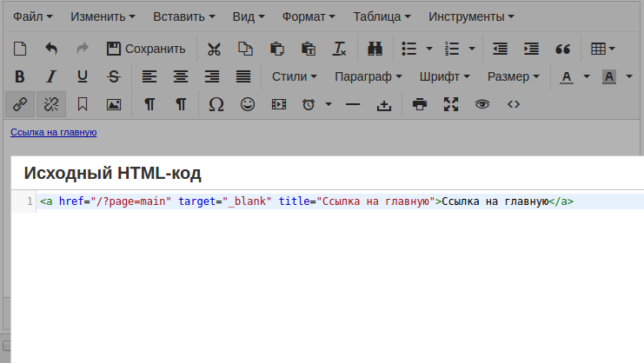Viewport: 644px width, 363px height.
Task: Expand the text color palette
Action: (587, 76)
